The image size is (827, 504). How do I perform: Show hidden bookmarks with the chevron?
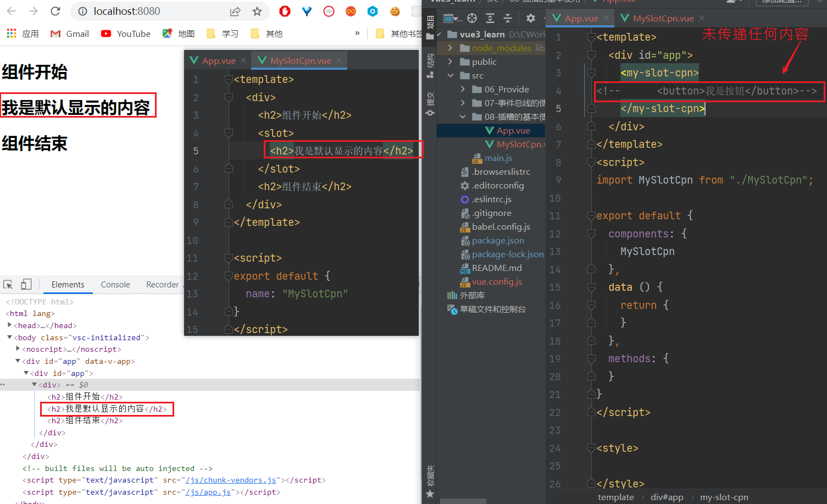[357, 34]
